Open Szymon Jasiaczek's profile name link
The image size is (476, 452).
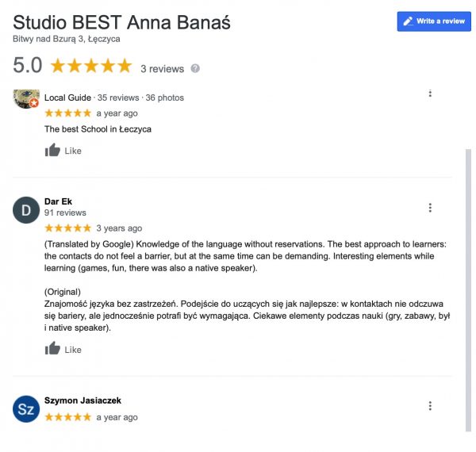point(83,400)
